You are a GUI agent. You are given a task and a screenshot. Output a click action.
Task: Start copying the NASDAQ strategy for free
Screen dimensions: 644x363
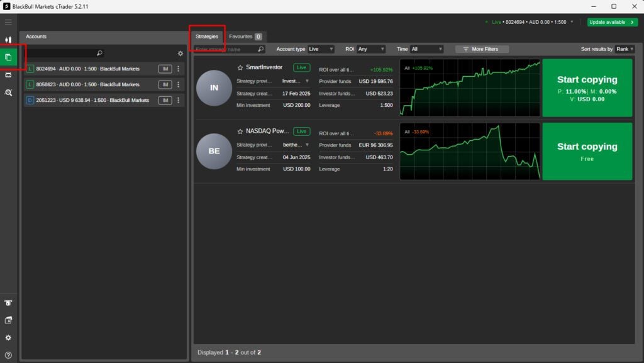587,152
